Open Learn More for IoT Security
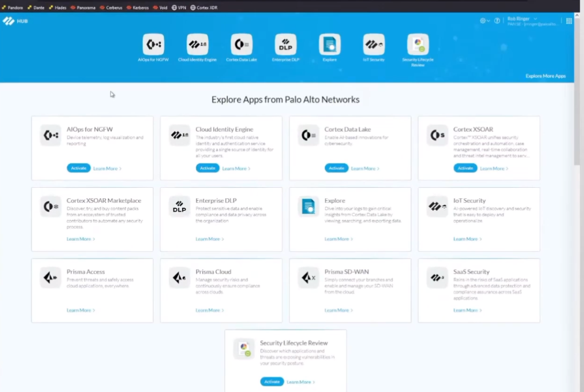 (x=468, y=239)
